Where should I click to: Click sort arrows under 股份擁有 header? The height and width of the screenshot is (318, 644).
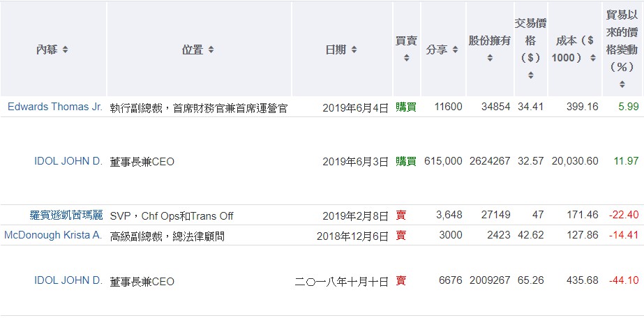coord(490,58)
